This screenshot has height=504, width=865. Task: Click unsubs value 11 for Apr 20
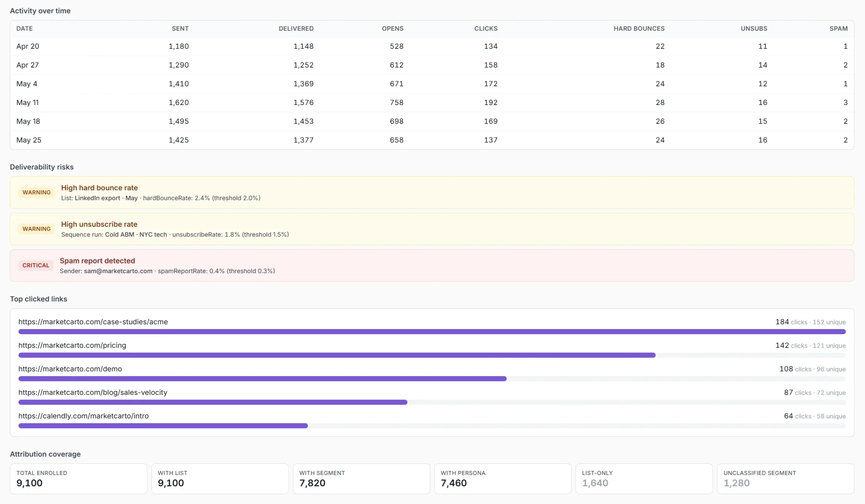[x=763, y=46]
